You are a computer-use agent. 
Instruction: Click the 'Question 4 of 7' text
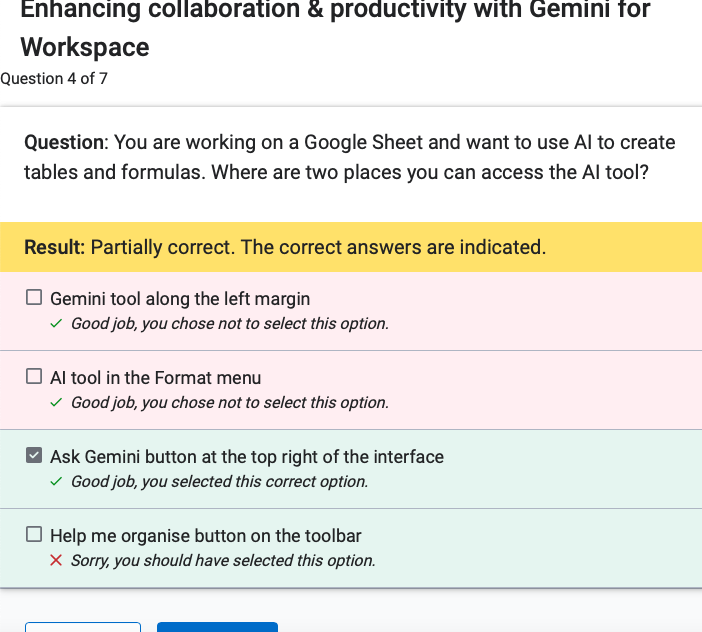[x=54, y=79]
